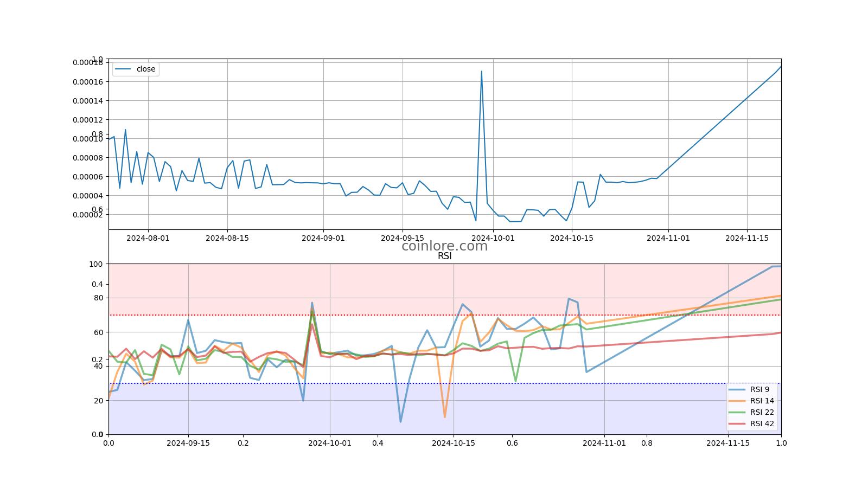Screen dimensions: 868x488
Task: Select RSI 42 legend label
Action: (x=762, y=423)
